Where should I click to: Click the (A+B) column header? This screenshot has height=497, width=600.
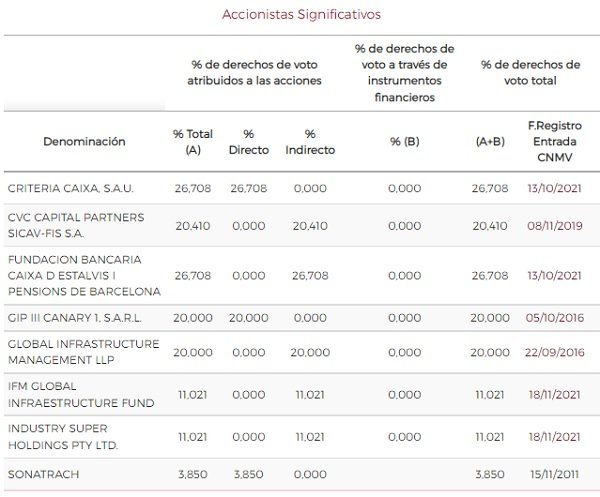coord(490,142)
